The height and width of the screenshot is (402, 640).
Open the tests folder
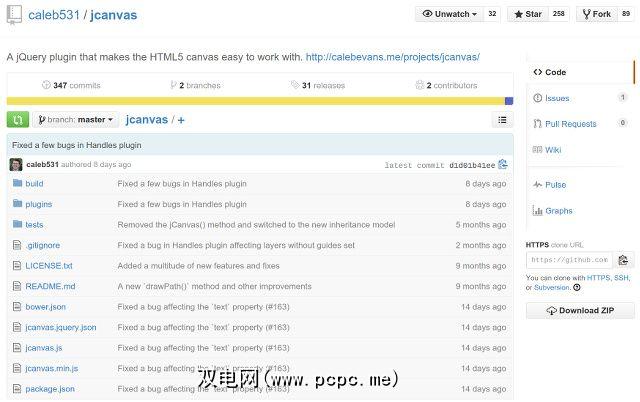[34, 224]
